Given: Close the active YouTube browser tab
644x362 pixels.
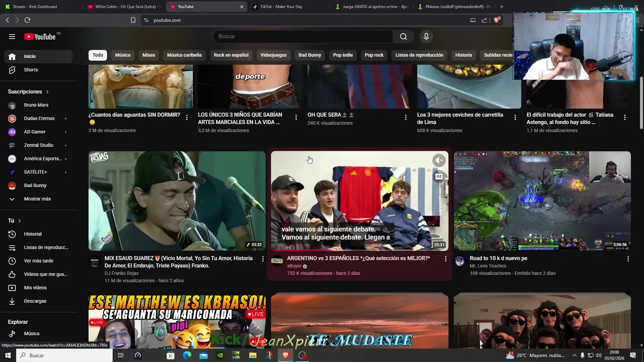Looking at the screenshot, I should [x=242, y=7].
